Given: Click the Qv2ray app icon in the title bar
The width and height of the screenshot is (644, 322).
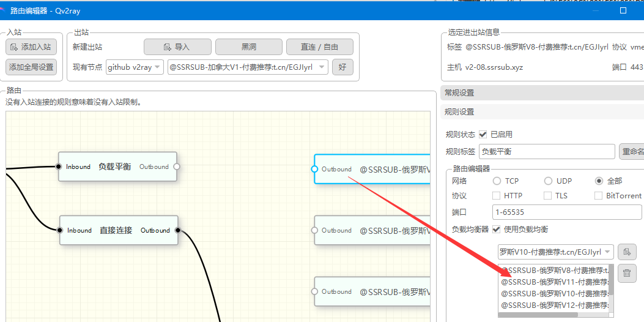Looking at the screenshot, I should (2, 10).
